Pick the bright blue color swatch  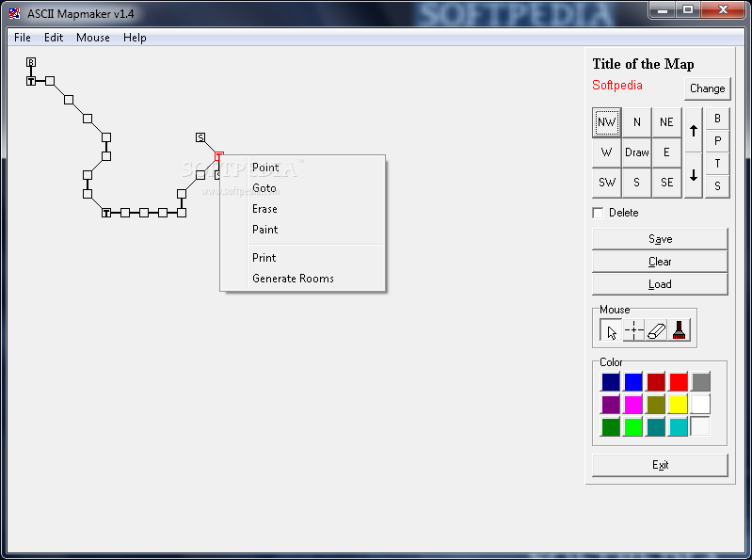(x=633, y=382)
